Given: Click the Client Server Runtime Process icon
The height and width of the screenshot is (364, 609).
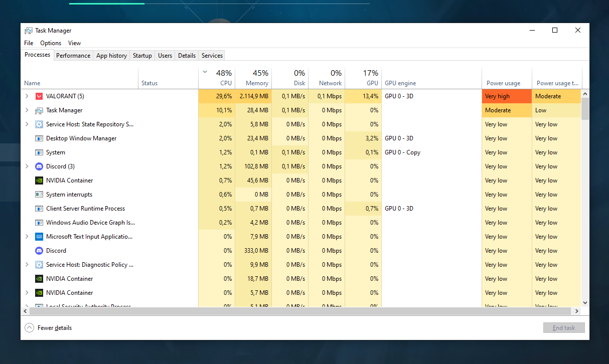Looking at the screenshot, I should click(39, 209).
